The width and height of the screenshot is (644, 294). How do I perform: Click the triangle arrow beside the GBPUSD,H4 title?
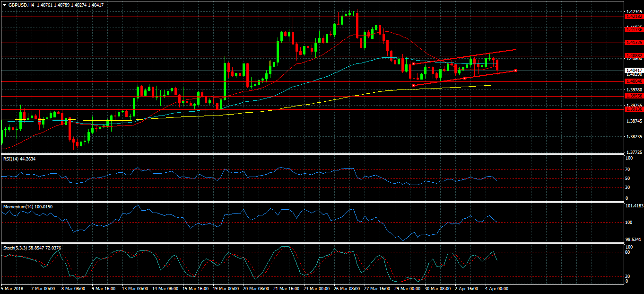[5, 5]
